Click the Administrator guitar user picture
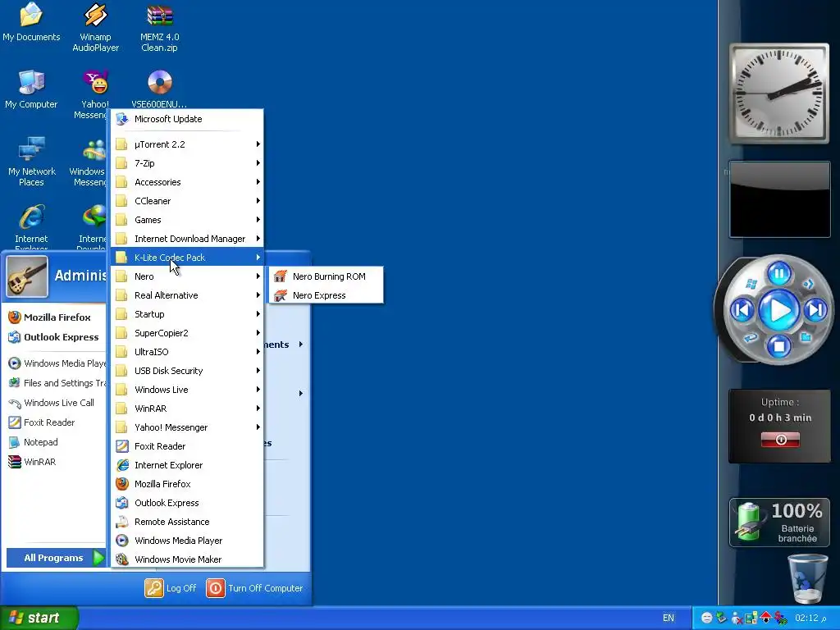Viewport: 840px width, 630px height. point(27,276)
